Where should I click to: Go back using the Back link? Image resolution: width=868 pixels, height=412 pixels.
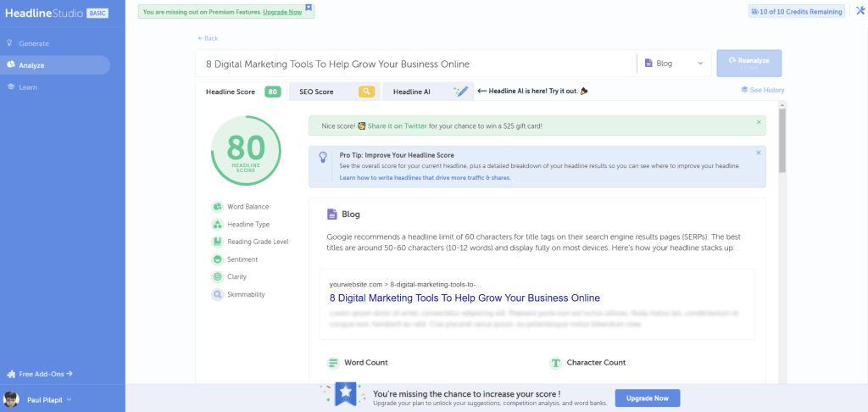pos(208,38)
